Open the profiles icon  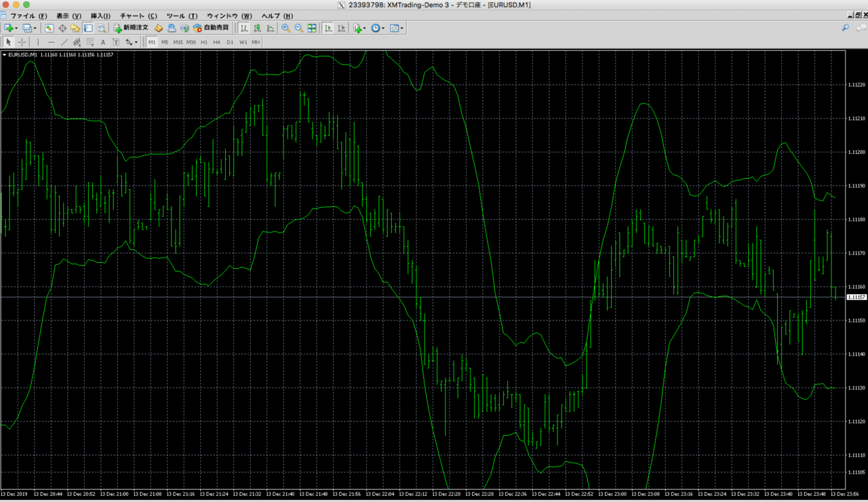click(x=27, y=28)
